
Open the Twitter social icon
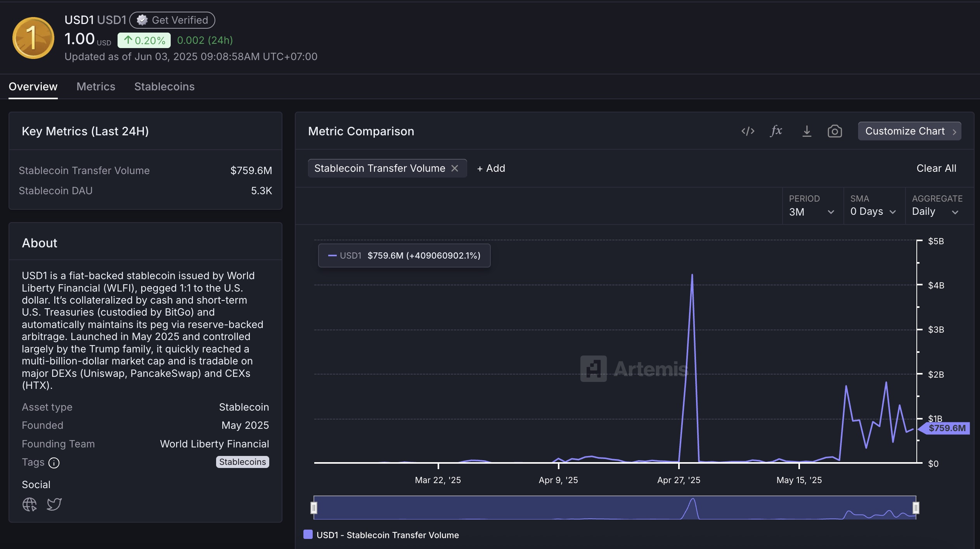coord(54,504)
